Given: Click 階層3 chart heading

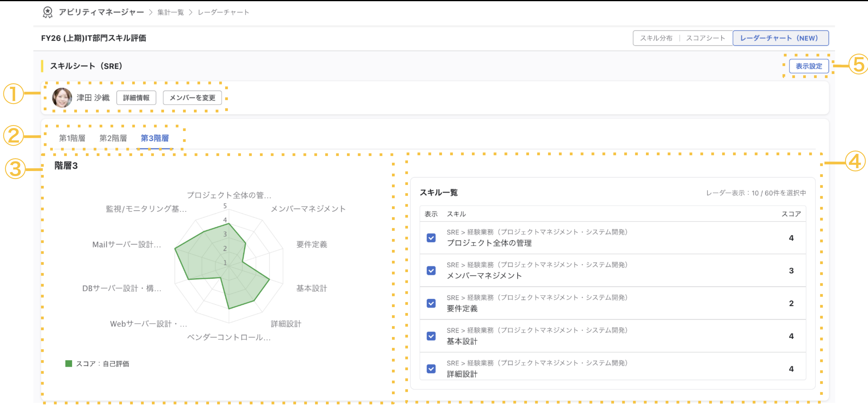Looking at the screenshot, I should (x=66, y=166).
